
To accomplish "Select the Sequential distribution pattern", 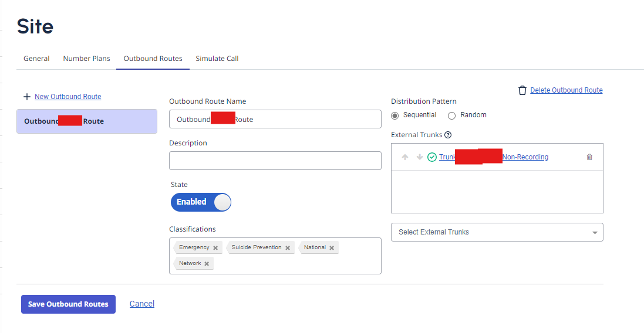I will point(395,115).
